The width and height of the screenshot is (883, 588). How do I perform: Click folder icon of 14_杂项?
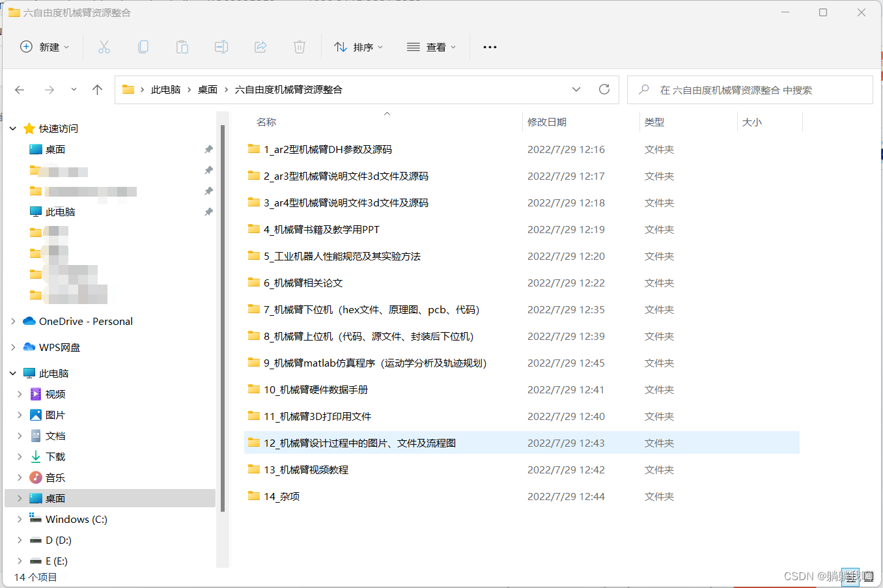tap(254, 496)
